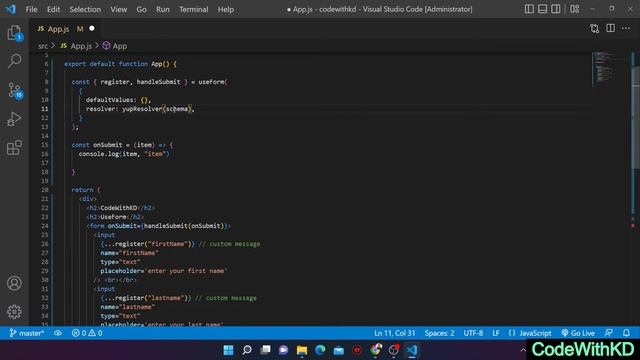Click the master branch status item

tap(27, 333)
